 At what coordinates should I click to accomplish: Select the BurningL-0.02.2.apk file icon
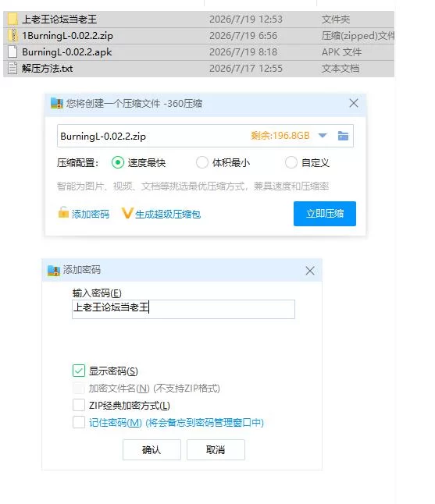pos(12,51)
